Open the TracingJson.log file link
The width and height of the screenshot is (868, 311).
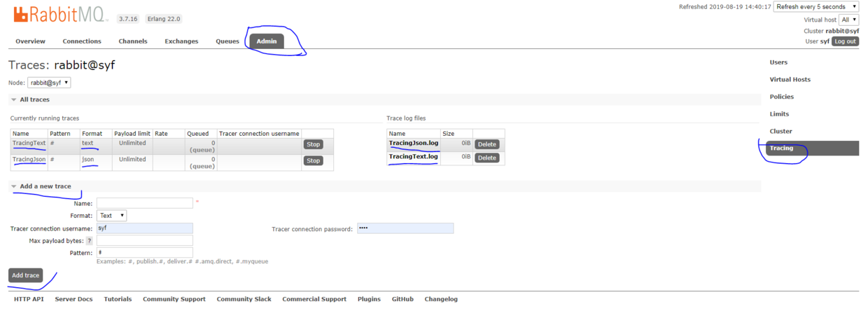click(413, 143)
